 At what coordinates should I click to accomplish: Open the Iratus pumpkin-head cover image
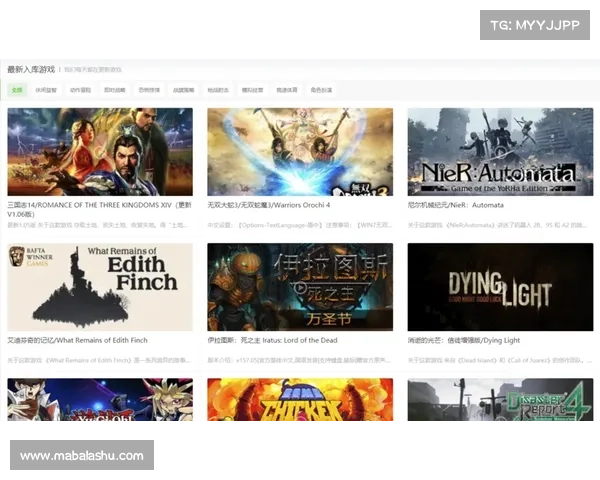pos(300,287)
